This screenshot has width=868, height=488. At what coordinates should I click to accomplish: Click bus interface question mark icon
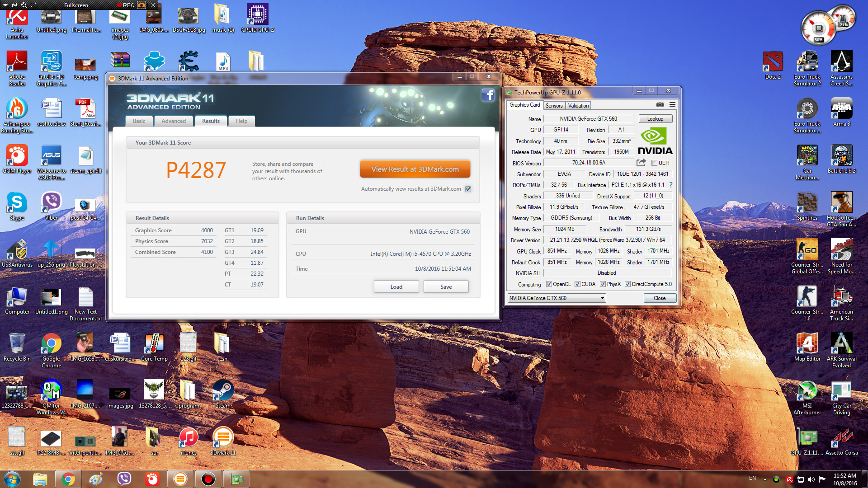pos(671,185)
